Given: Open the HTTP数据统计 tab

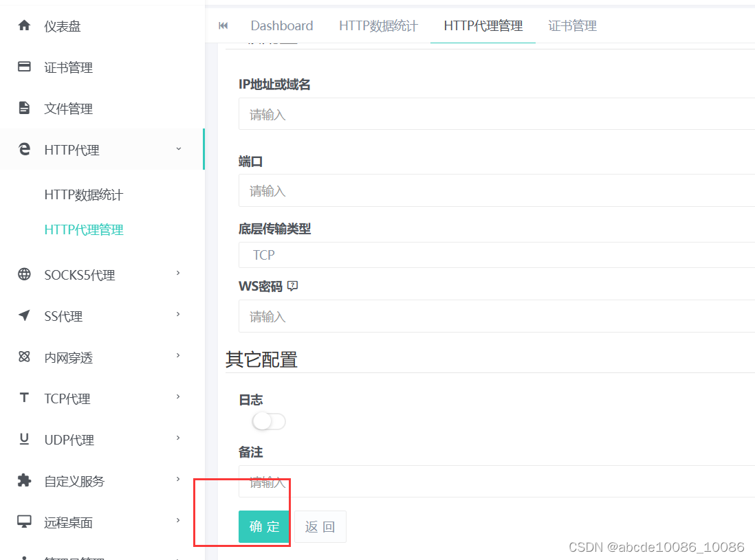Looking at the screenshot, I should [x=377, y=25].
